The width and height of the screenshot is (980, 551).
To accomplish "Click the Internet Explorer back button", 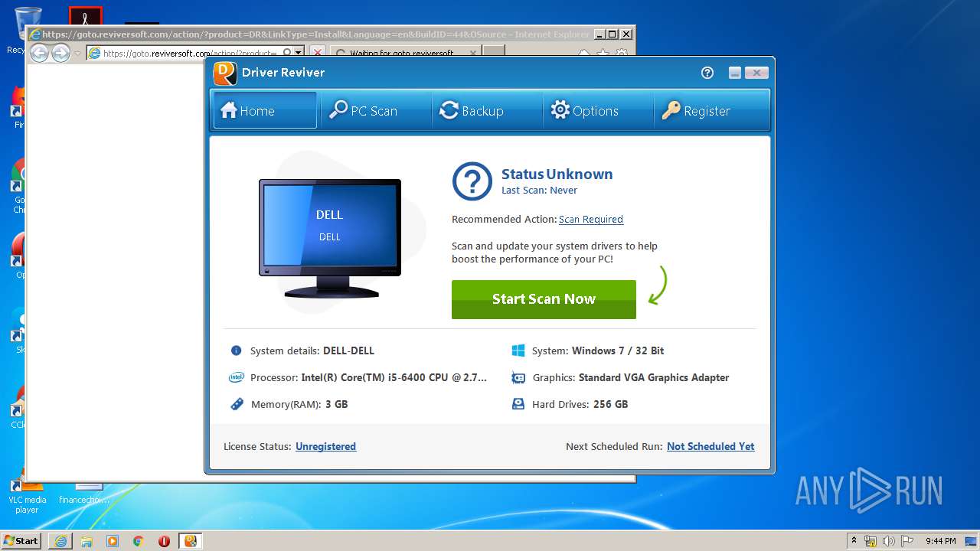I will (x=39, y=53).
